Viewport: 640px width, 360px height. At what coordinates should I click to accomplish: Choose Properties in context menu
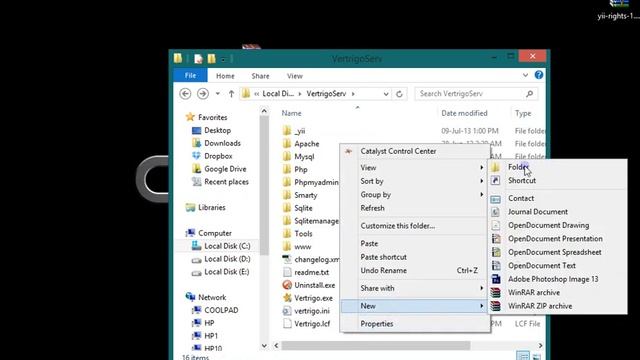[415, 324]
